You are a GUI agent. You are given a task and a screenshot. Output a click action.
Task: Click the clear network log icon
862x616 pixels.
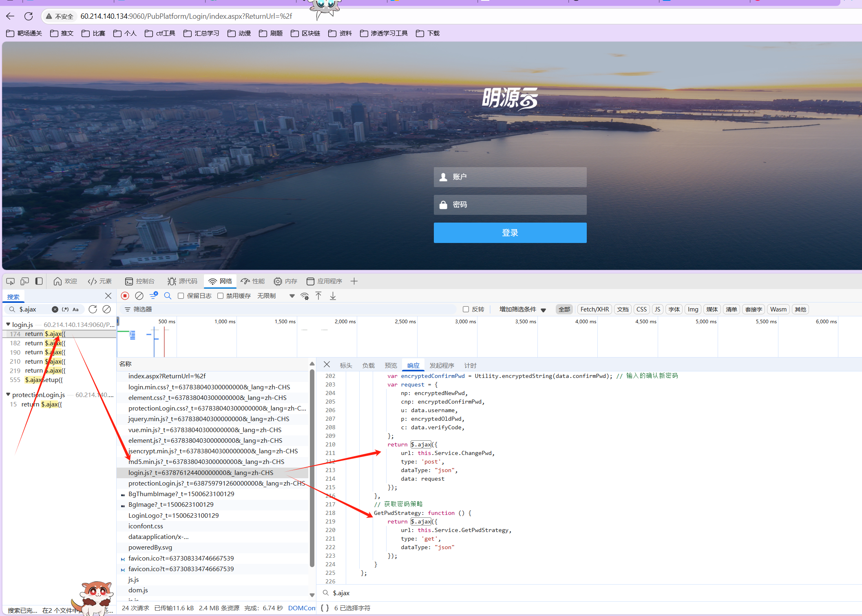point(139,296)
